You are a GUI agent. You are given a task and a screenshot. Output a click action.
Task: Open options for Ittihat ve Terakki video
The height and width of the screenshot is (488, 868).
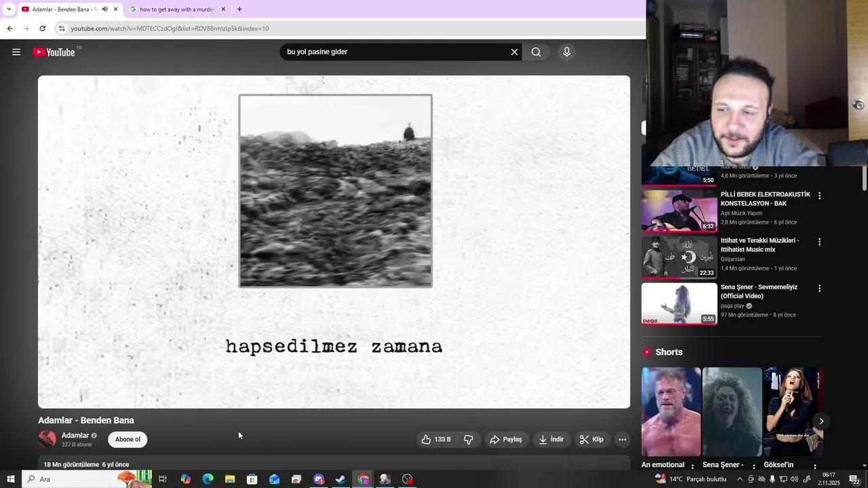coord(819,242)
